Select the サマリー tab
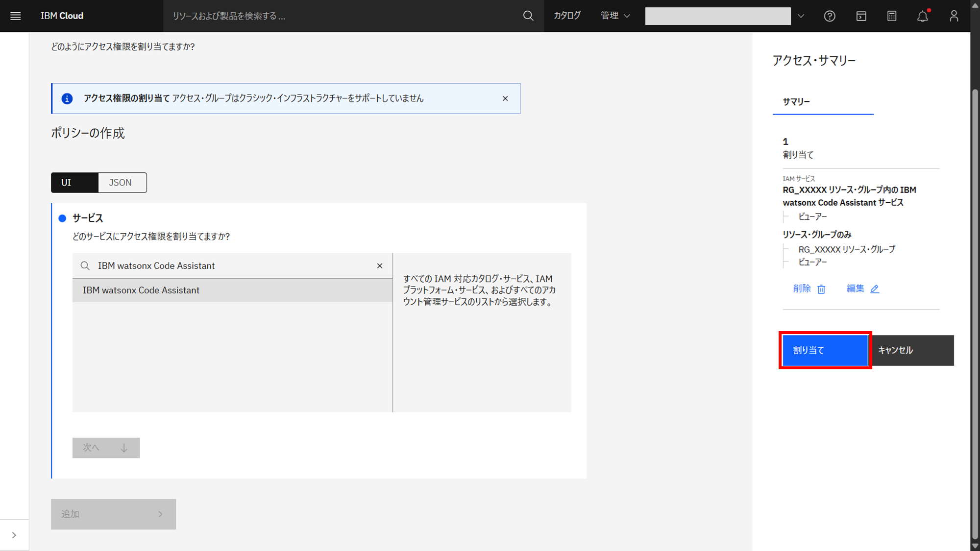The width and height of the screenshot is (980, 551). (796, 101)
